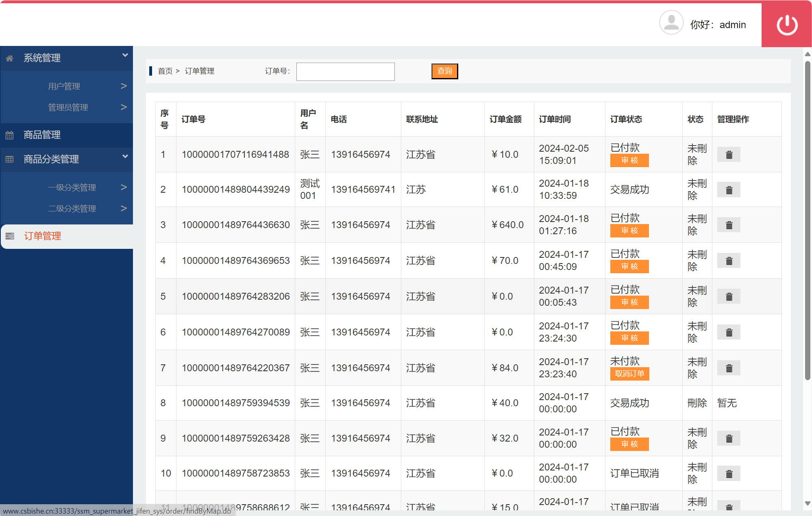Click the red power logout icon

(786, 24)
